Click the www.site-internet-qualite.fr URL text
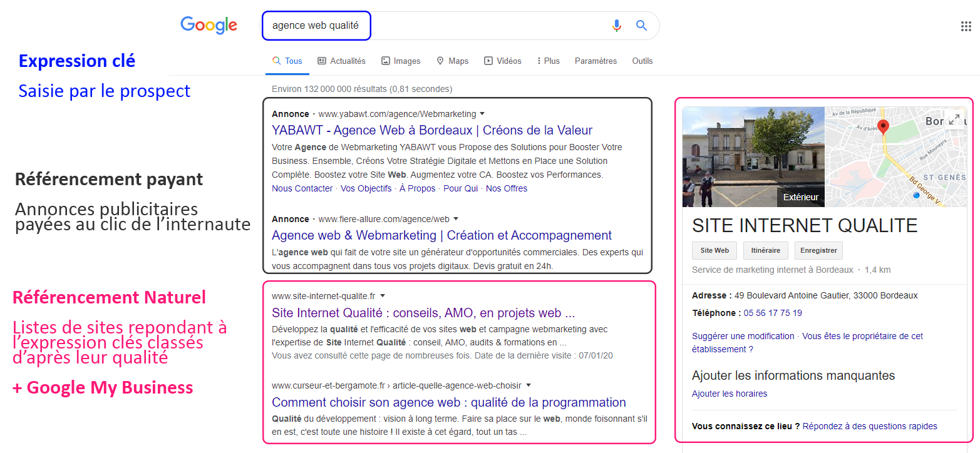This screenshot has width=980, height=453. point(323,295)
